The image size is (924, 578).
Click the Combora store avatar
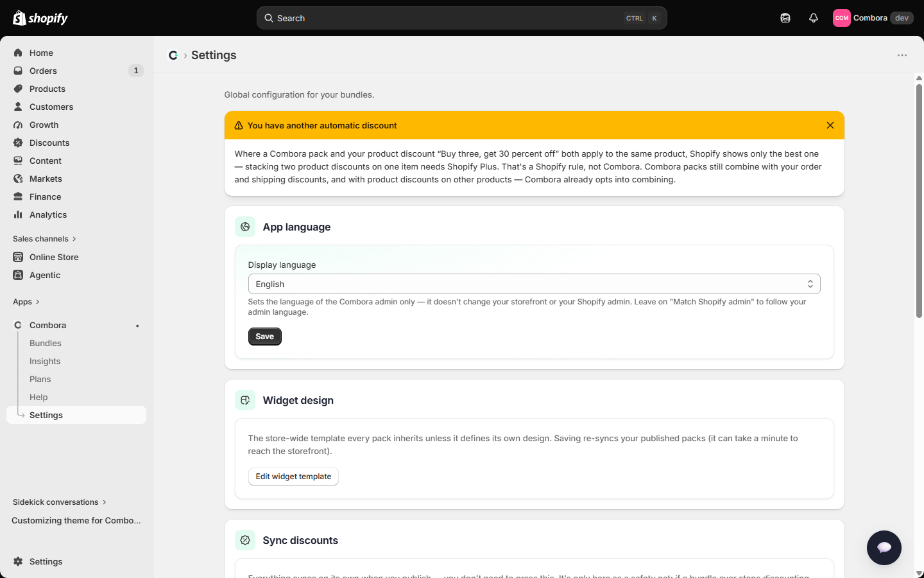point(842,18)
